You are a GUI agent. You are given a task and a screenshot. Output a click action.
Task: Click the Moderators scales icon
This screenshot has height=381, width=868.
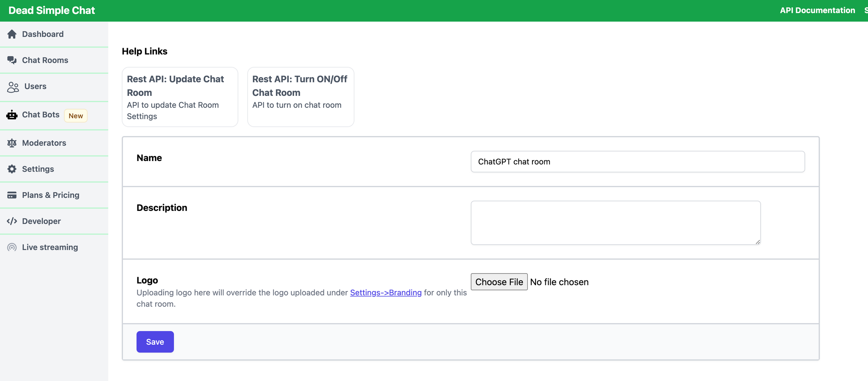click(12, 143)
